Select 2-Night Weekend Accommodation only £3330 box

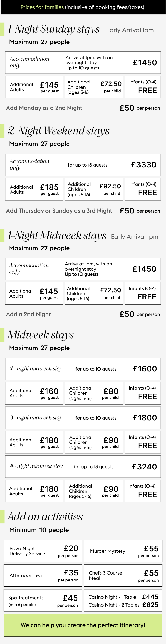tap(83, 165)
